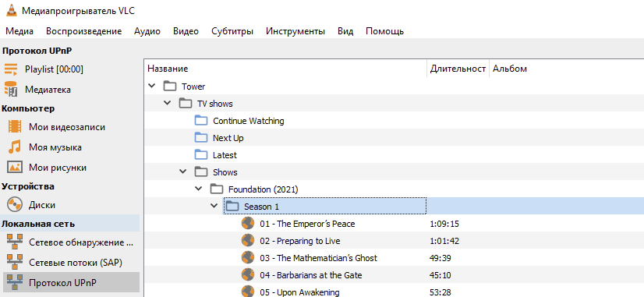Click the Tower folder icon

170,87
